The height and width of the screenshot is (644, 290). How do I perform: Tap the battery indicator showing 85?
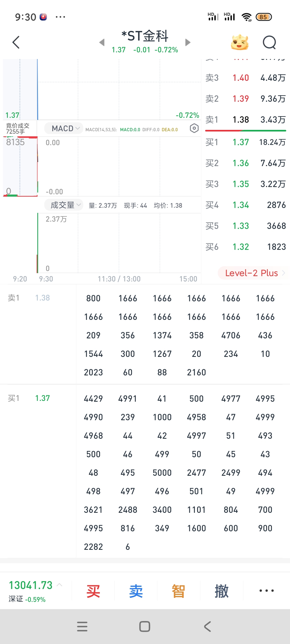tap(264, 17)
